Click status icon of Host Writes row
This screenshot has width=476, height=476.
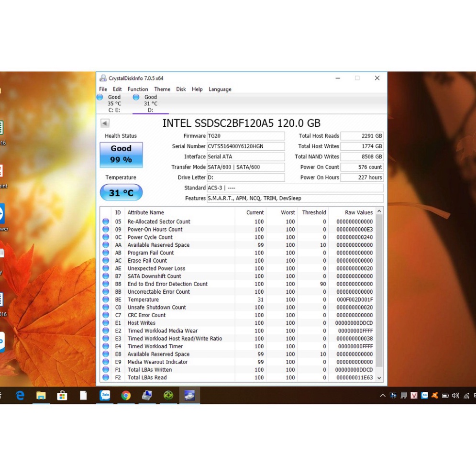[106, 323]
